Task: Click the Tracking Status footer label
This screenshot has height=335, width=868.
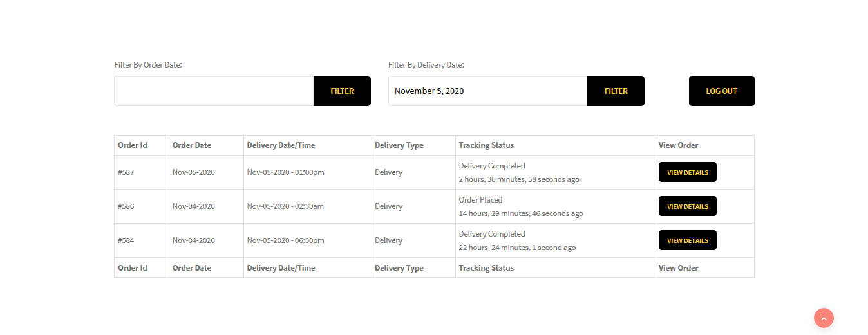Action: click(486, 268)
